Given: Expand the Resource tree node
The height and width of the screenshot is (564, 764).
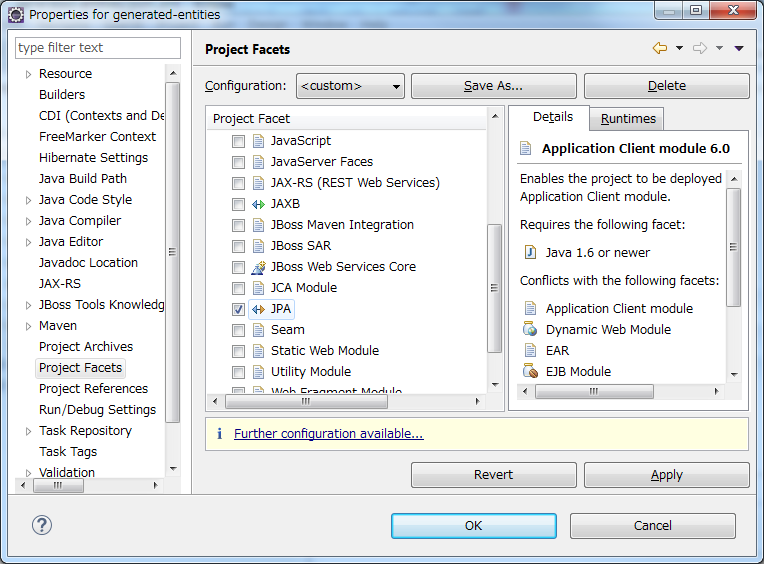Looking at the screenshot, I should pos(28,74).
